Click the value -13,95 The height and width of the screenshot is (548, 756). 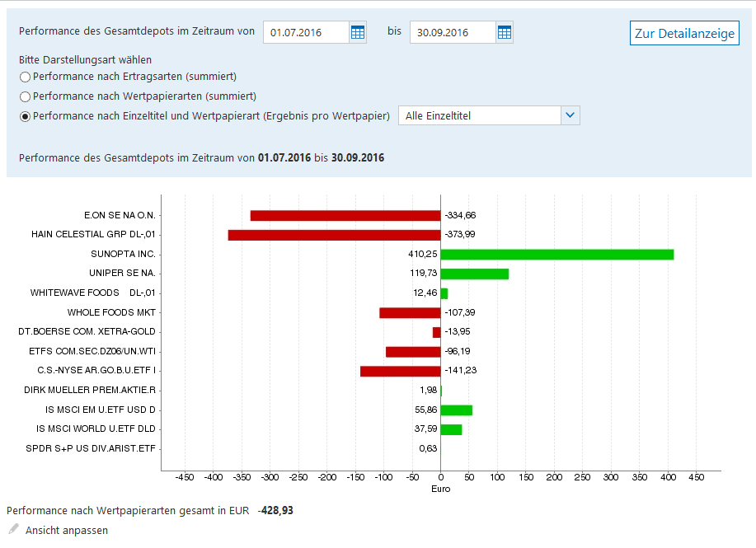coord(457,331)
